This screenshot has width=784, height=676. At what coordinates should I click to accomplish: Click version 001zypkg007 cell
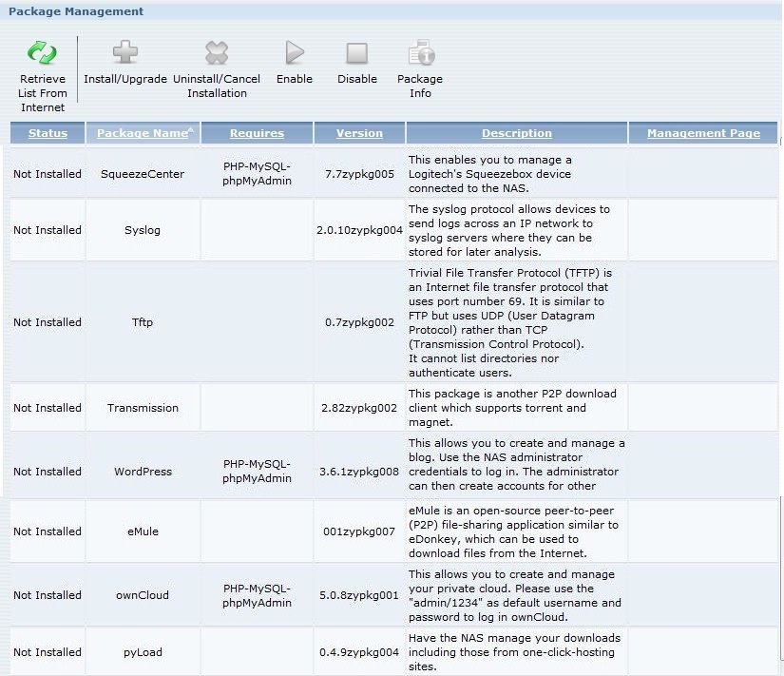coord(359,531)
